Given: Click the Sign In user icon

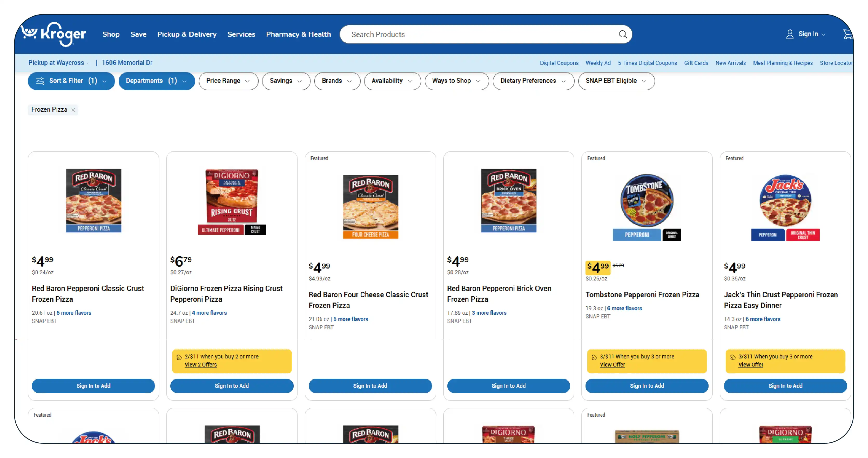Looking at the screenshot, I should pyautogui.click(x=790, y=34).
